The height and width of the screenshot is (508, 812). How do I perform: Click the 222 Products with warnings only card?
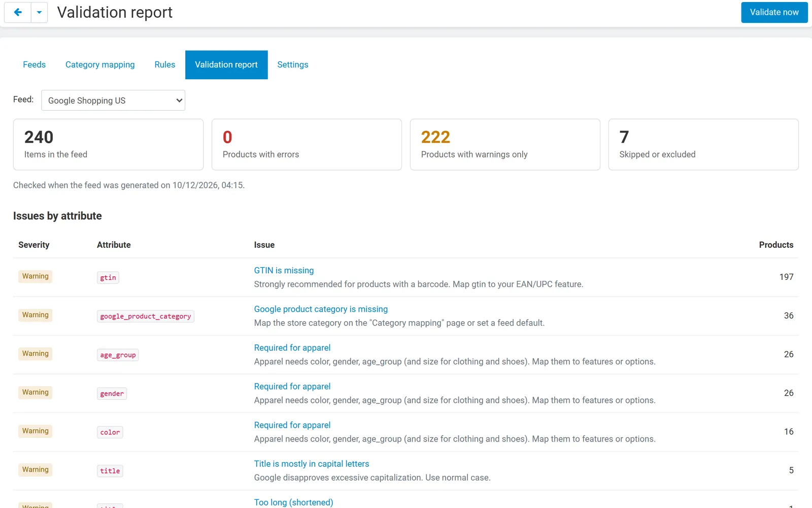click(505, 144)
